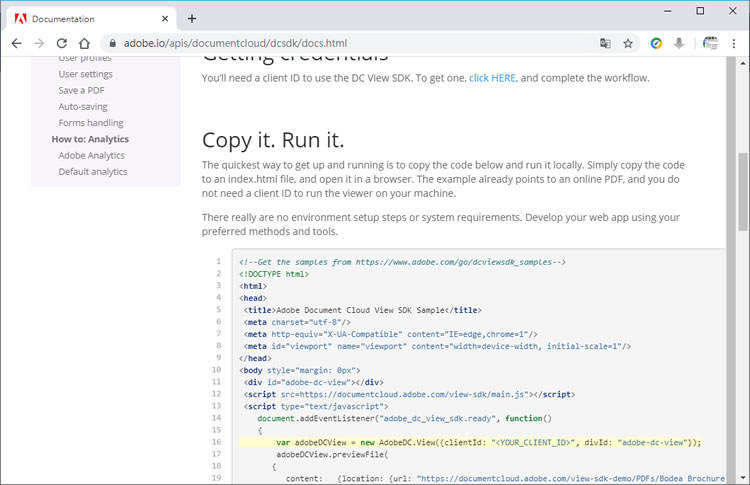
Task: Open Chrome three-dot menu
Action: 734,44
